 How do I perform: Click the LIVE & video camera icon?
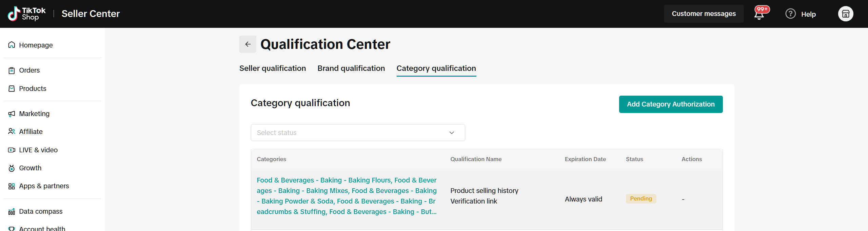tap(12, 150)
